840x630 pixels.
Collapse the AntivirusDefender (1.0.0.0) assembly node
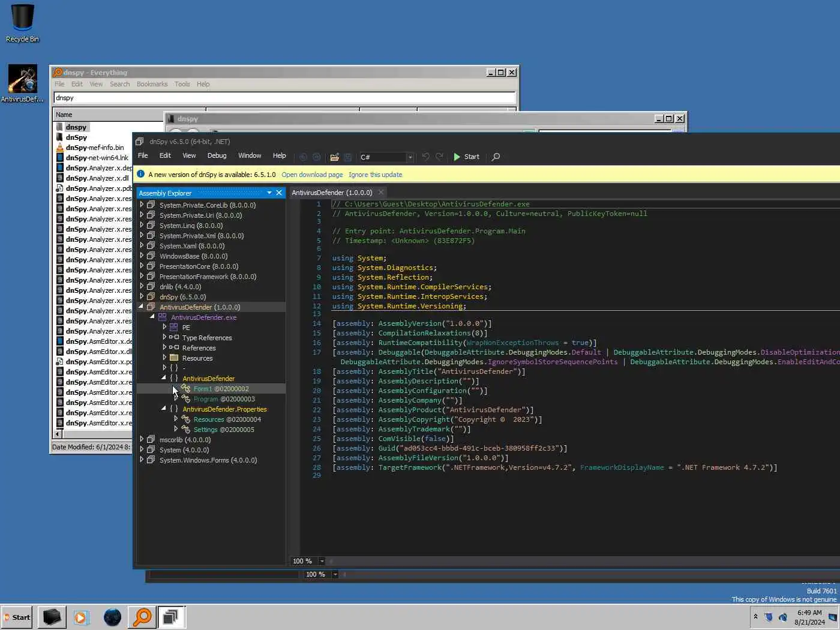click(x=142, y=307)
